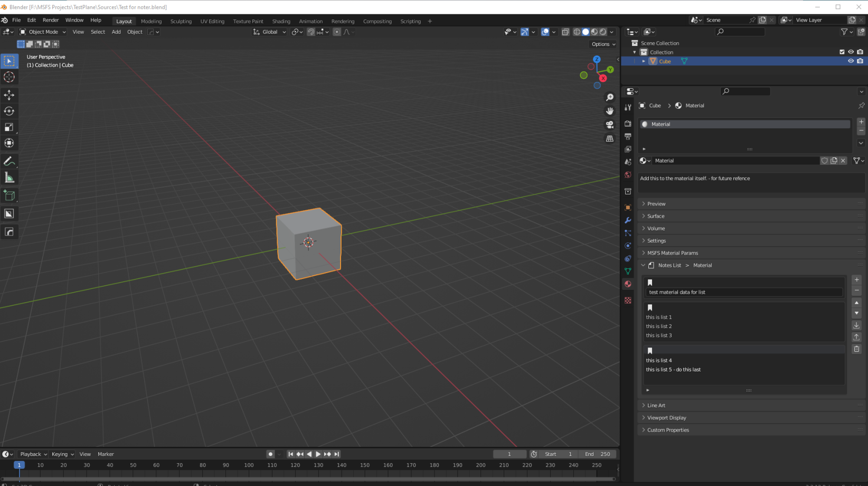
Task: Toggle camera view in viewport
Action: point(610,125)
